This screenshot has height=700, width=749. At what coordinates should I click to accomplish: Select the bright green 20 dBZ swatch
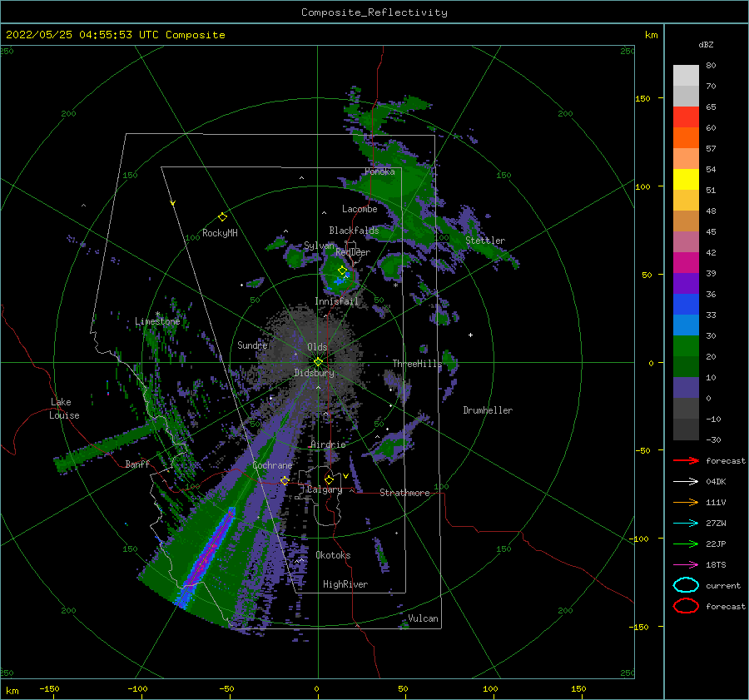[686, 346]
